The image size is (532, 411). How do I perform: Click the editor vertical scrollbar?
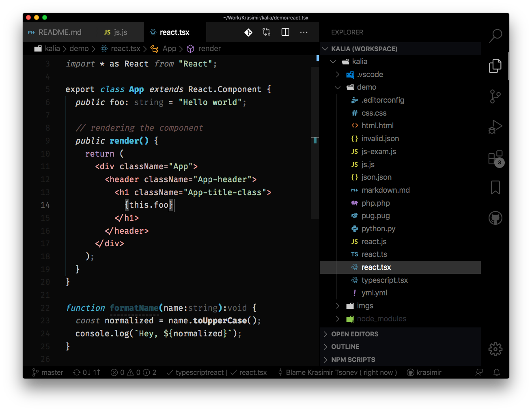pyautogui.click(x=315, y=143)
